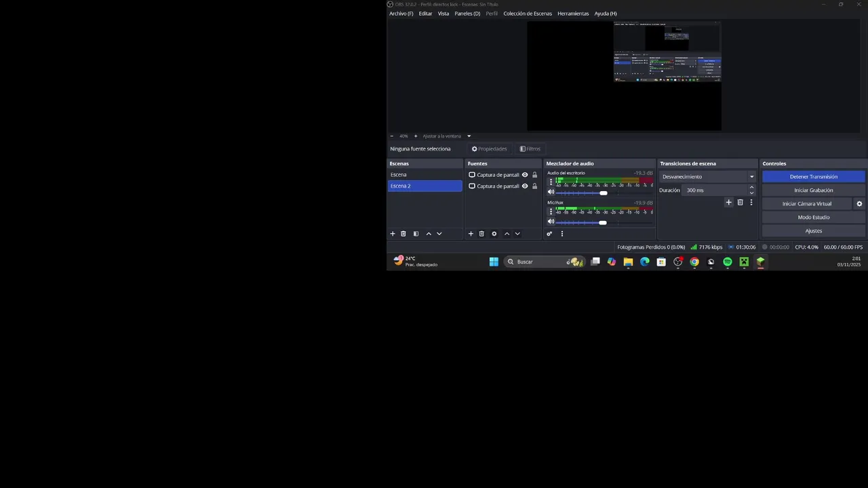This screenshot has height=488, width=868.
Task: Open Windows Start menu
Action: (x=494, y=262)
